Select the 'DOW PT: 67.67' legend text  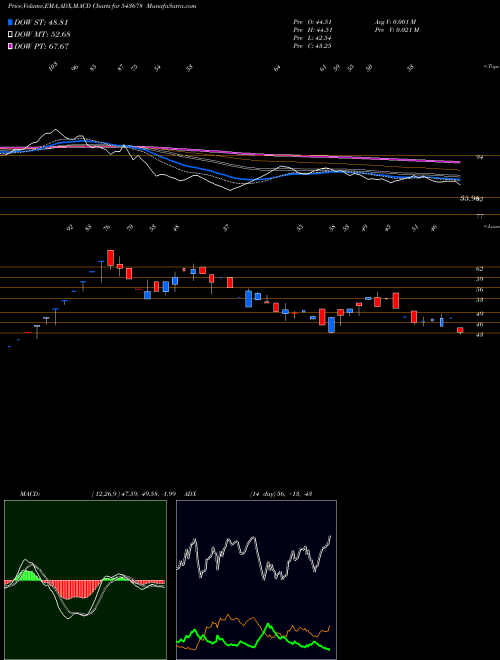click(42, 46)
